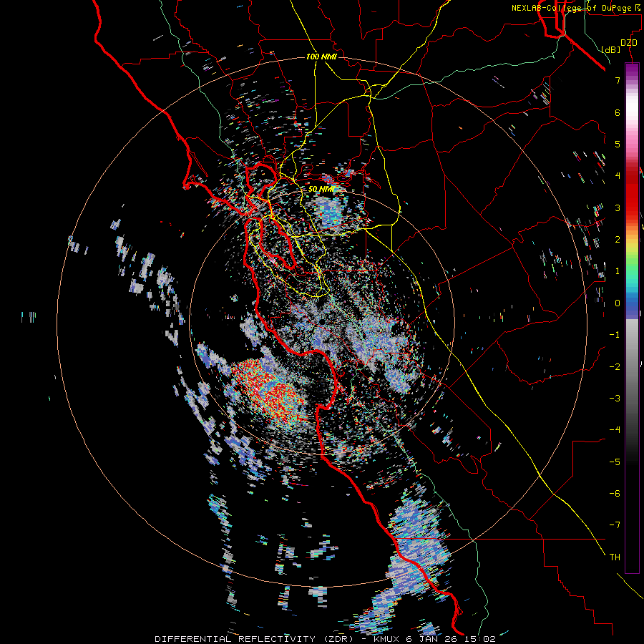Click the "2" value on the dB scale
The width and height of the screenshot is (644, 644).
pos(618,240)
